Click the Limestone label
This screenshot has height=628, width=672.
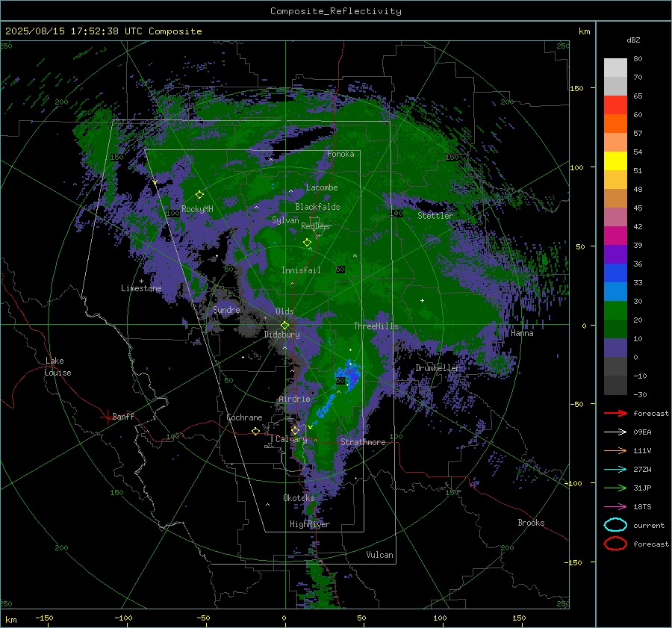pos(141,288)
